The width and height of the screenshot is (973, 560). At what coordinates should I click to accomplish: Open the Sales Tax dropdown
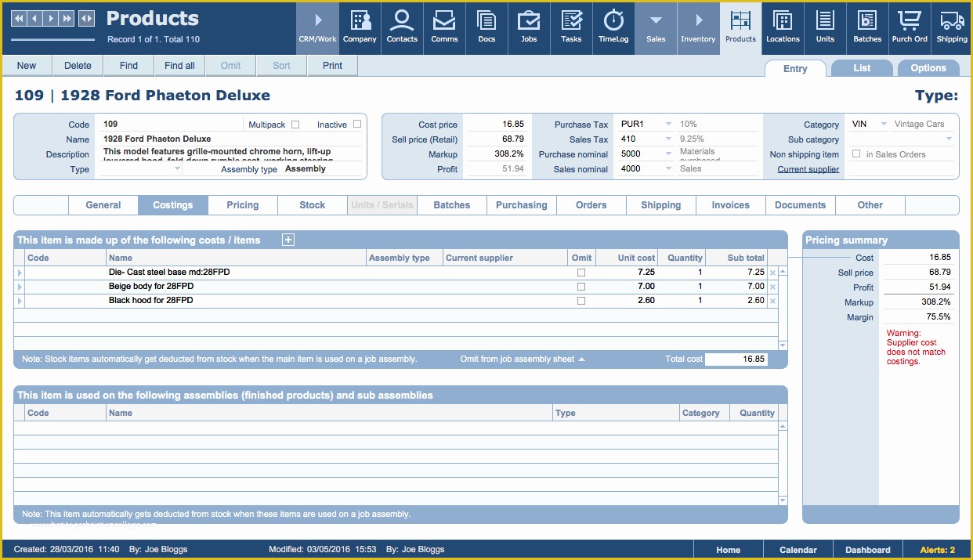pos(668,139)
